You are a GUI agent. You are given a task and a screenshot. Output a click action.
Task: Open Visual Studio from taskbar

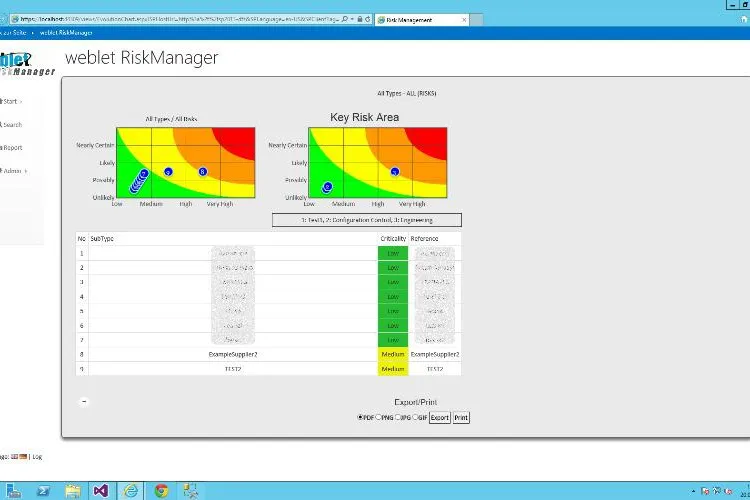coord(101,491)
